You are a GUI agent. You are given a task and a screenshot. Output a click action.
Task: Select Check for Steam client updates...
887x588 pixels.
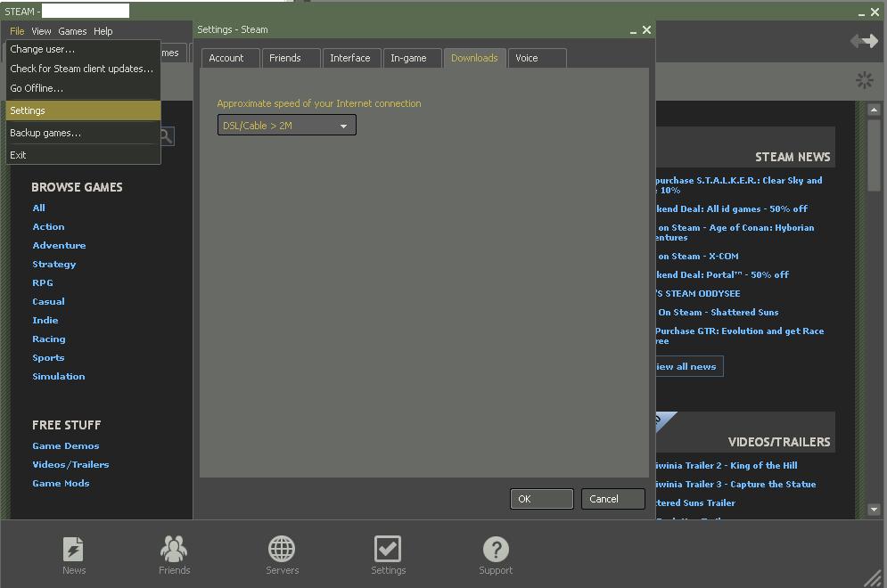click(83, 69)
